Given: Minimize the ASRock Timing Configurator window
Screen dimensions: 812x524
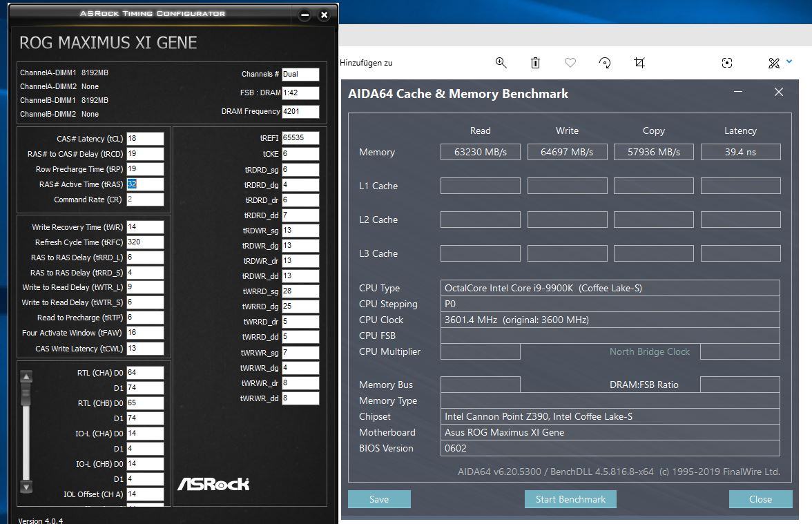Looking at the screenshot, I should click(305, 15).
